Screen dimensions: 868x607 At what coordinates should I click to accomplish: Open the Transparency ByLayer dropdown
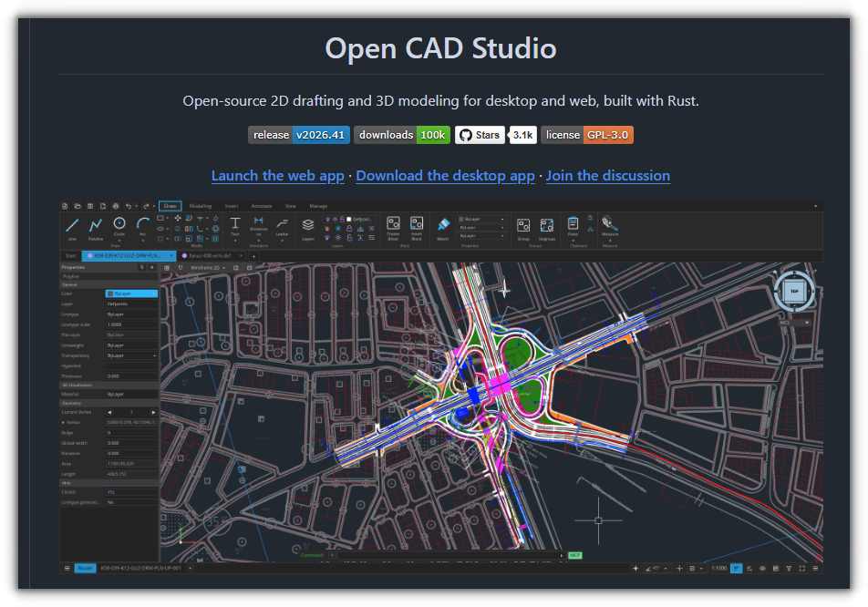[x=131, y=355]
